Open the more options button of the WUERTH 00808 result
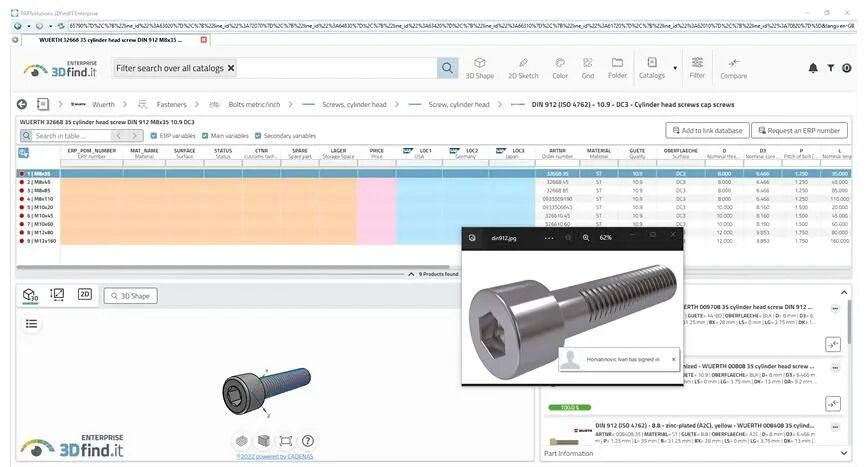 [835, 368]
